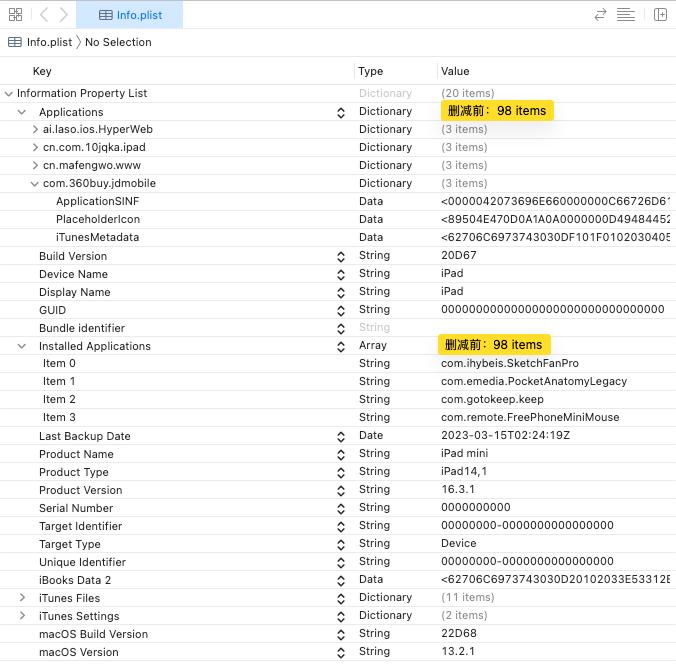Select the Item 1 row
Viewport: 676px width, 668px height.
pyautogui.click(x=338, y=382)
